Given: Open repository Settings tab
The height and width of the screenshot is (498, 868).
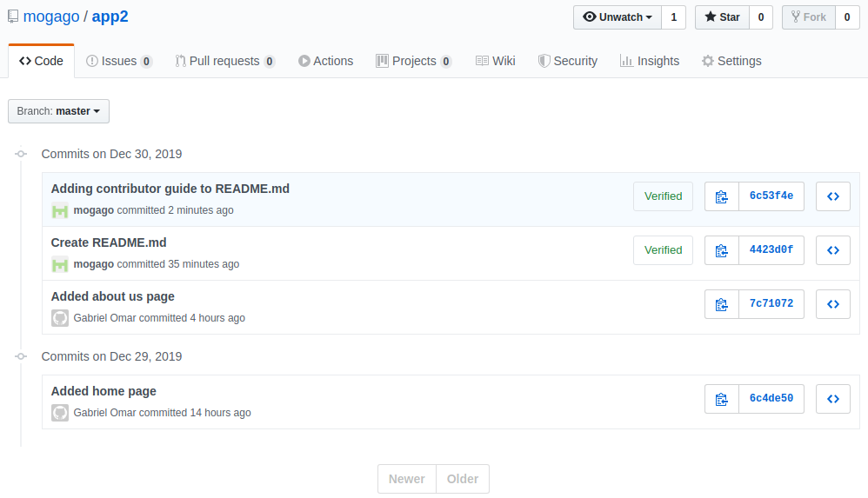Looking at the screenshot, I should pos(731,61).
